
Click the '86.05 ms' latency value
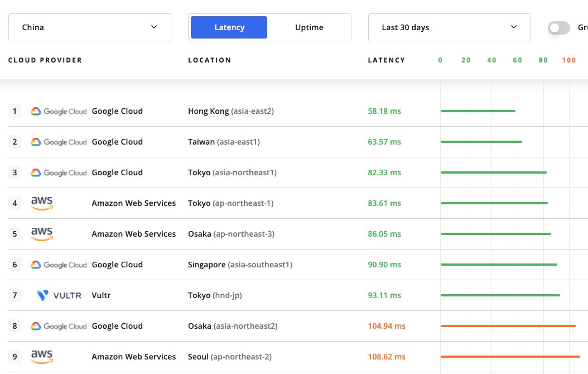[x=384, y=234]
